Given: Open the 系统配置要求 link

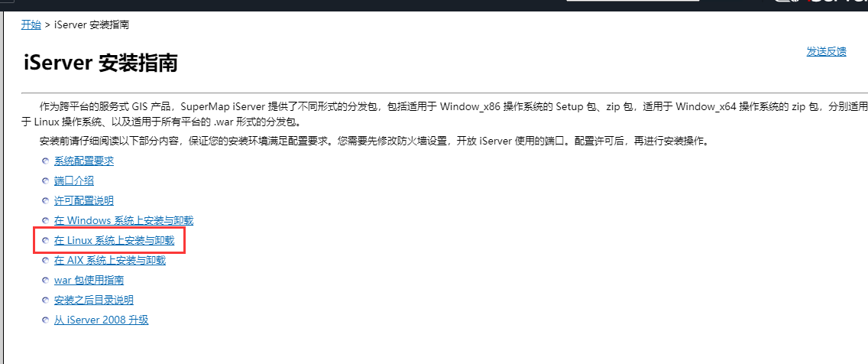Looking at the screenshot, I should pos(84,161).
